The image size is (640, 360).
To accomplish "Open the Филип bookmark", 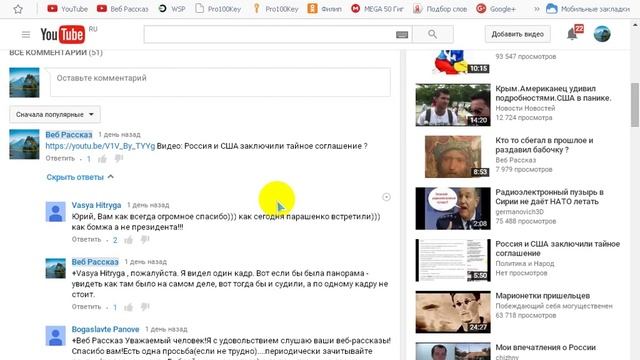I will [324, 9].
